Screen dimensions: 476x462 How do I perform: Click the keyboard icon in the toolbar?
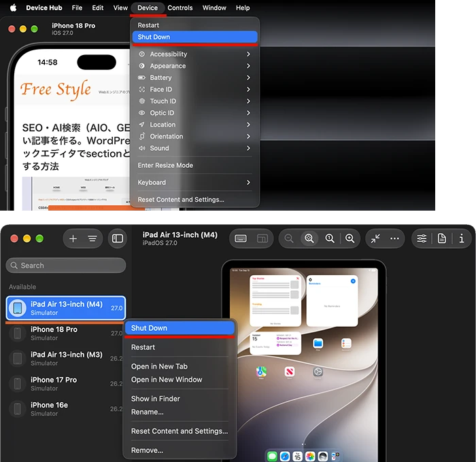pos(241,238)
